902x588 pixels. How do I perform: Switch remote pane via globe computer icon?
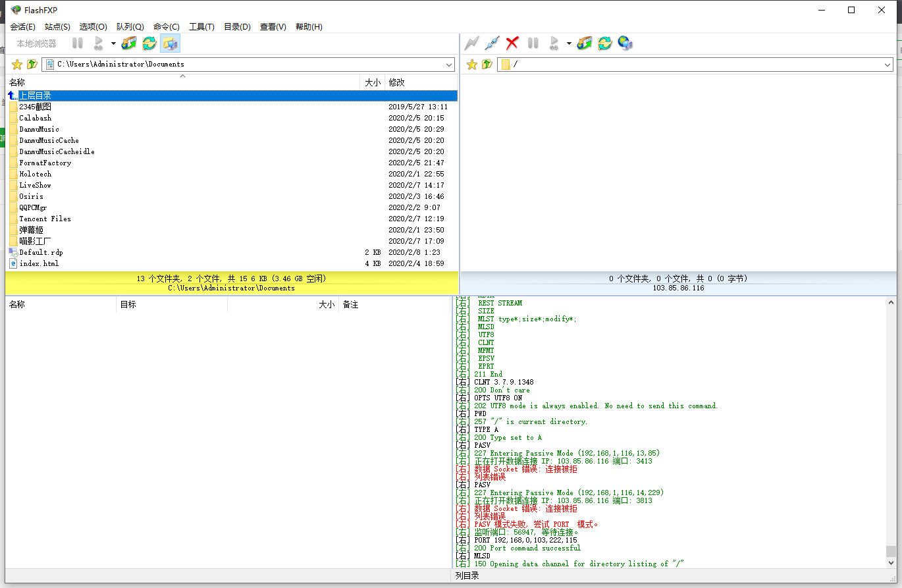click(625, 43)
